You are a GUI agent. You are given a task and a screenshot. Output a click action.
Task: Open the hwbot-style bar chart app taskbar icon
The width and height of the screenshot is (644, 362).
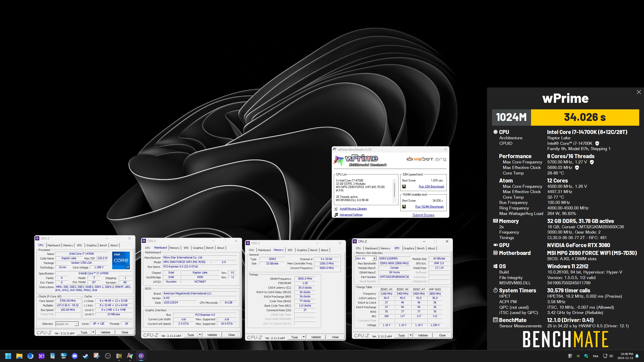coord(63,356)
